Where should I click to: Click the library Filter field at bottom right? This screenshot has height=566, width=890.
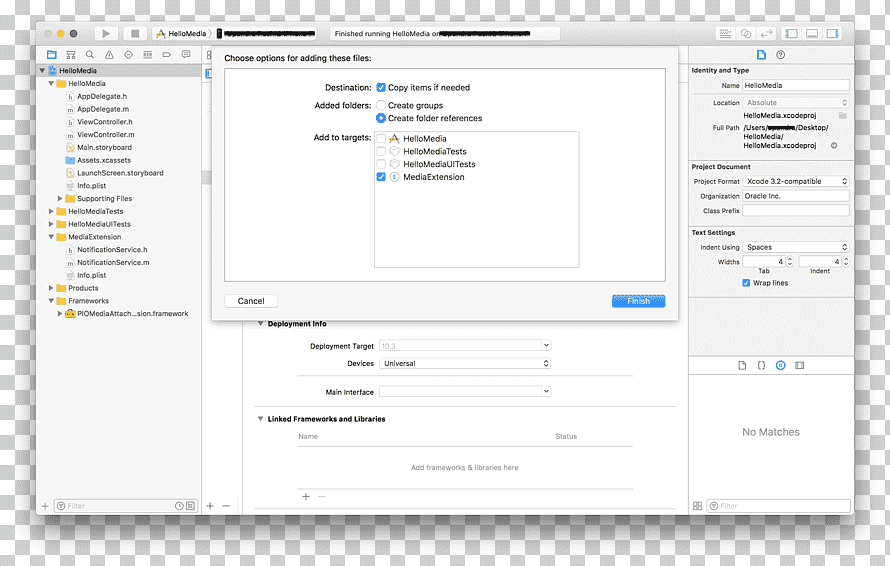coord(779,506)
